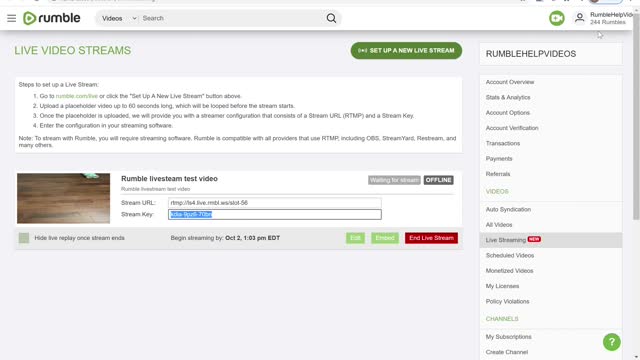Click the Oct 2, 1:03 pm EDT text

click(252, 238)
